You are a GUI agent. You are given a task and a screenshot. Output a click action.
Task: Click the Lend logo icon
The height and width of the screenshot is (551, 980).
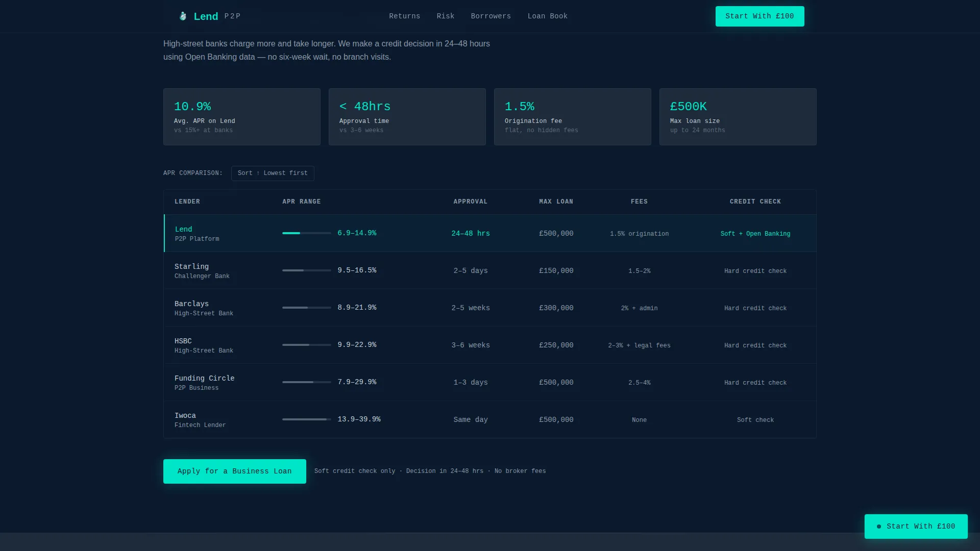click(183, 16)
